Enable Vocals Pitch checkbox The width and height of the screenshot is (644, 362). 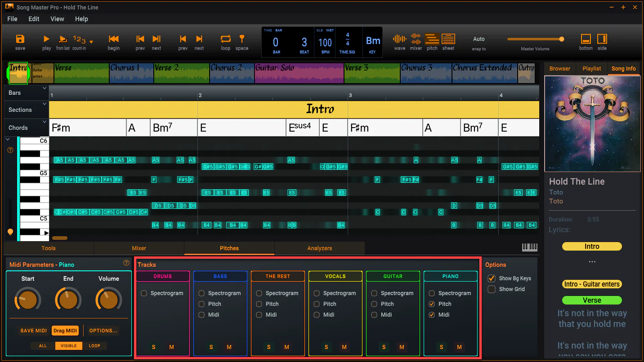coord(317,304)
